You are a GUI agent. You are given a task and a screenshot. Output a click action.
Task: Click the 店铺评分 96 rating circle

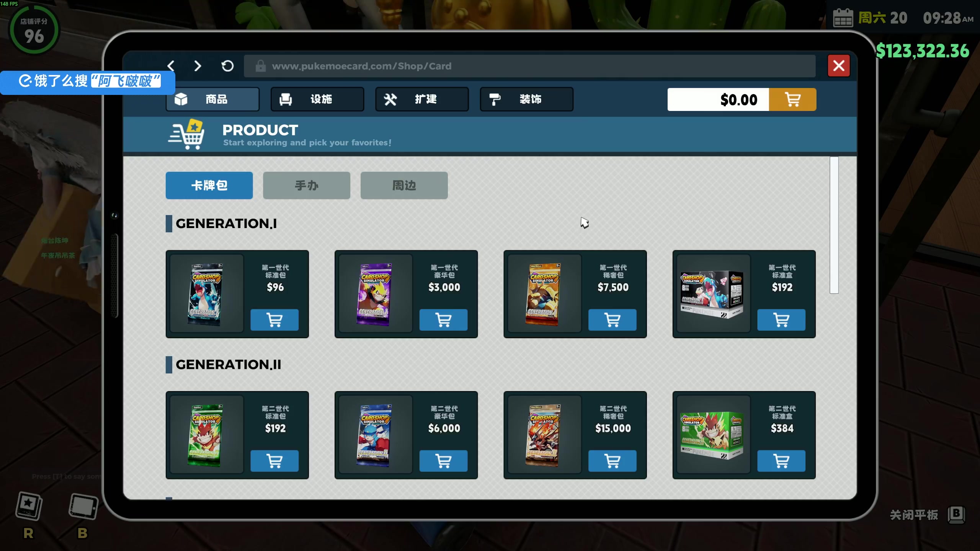[34, 30]
